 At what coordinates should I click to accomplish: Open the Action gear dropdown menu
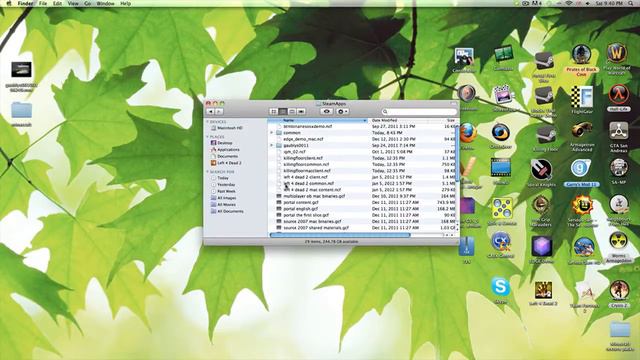(x=342, y=111)
